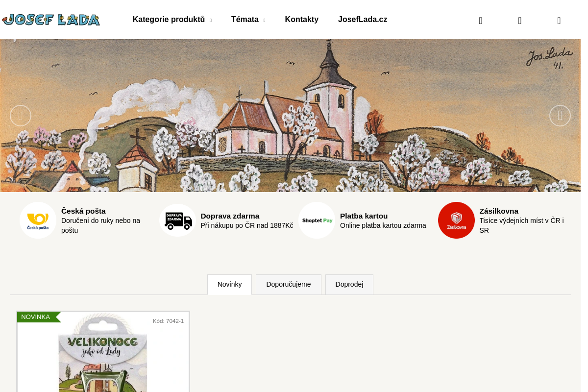This screenshot has width=588, height=392.
Task: Click the Doprava zdarma heading
Action: point(230,216)
